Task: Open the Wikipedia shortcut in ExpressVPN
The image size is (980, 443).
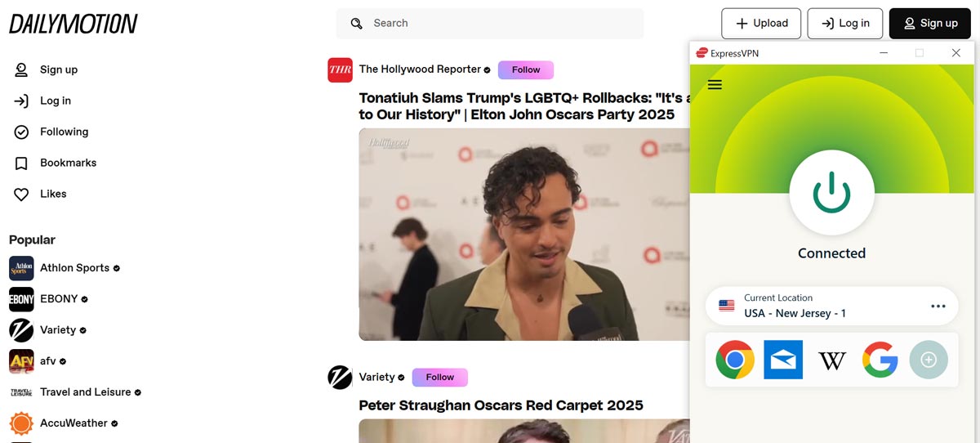Action: 832,360
